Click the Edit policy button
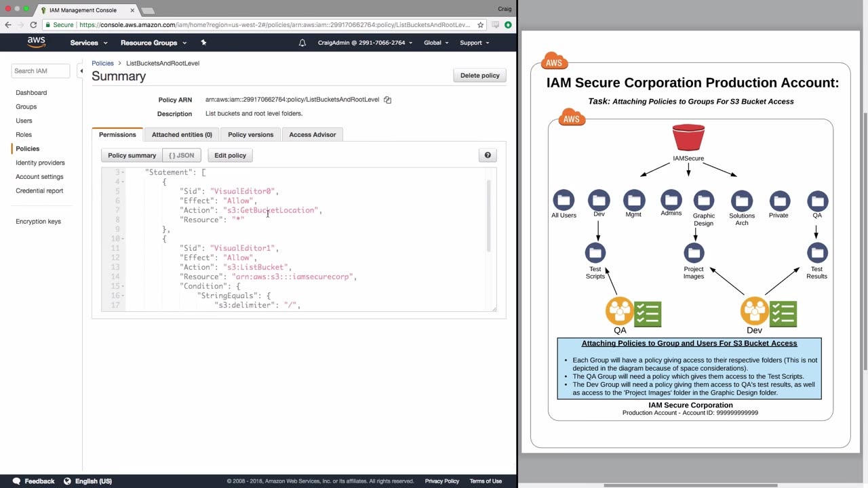 pyautogui.click(x=230, y=155)
